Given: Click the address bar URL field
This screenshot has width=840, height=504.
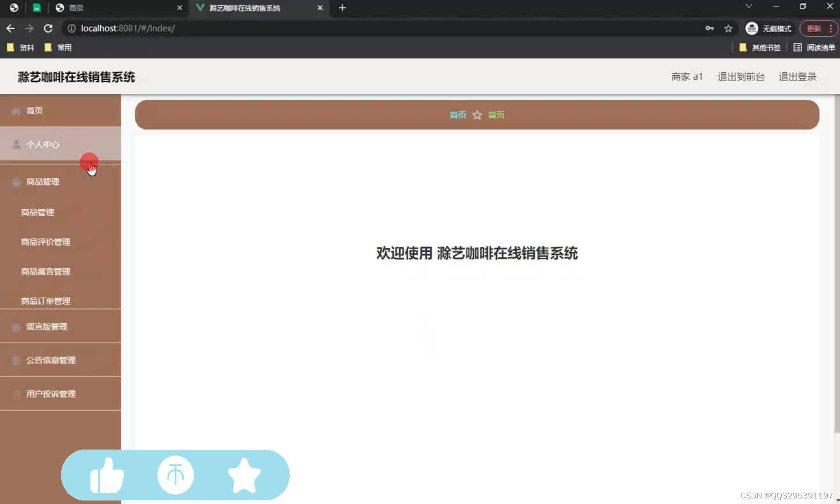Looking at the screenshot, I should coord(383,28).
